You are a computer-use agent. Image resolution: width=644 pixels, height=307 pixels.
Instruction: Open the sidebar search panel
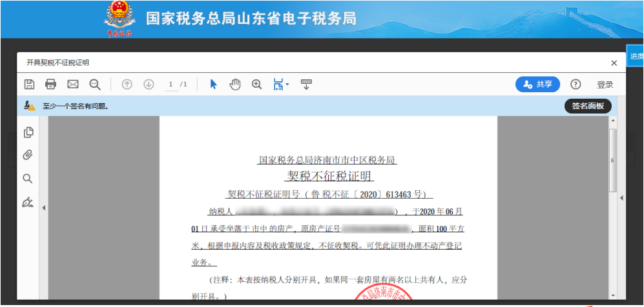[x=28, y=179]
